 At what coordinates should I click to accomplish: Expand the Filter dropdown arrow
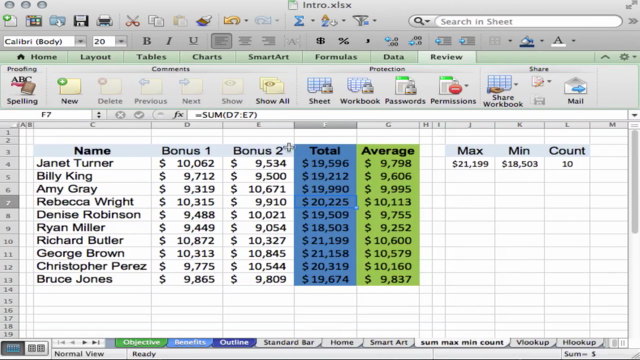[374, 21]
